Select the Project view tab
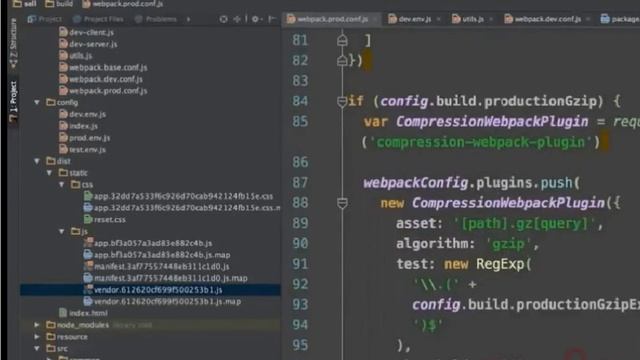Image resolution: width=640 pixels, height=360 pixels. coord(44,19)
